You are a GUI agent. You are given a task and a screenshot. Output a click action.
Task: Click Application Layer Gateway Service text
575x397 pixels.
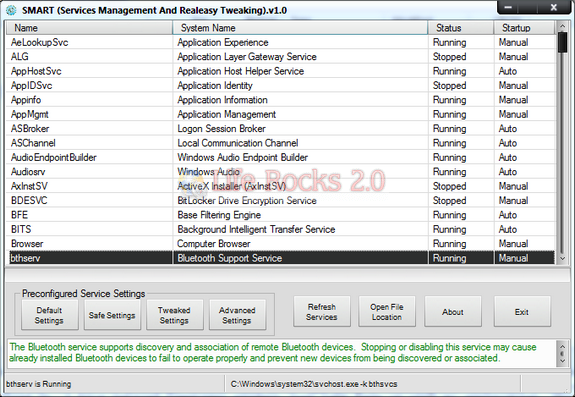coord(247,57)
